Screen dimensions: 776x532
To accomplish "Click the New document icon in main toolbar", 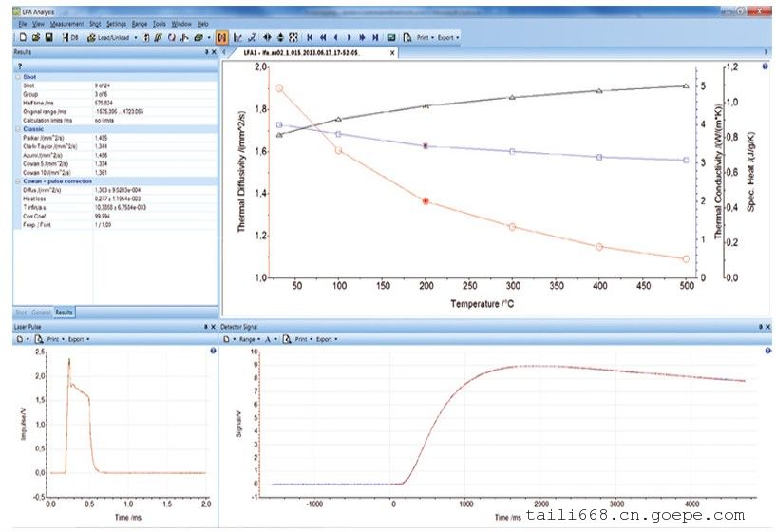I will pyautogui.click(x=22, y=37).
